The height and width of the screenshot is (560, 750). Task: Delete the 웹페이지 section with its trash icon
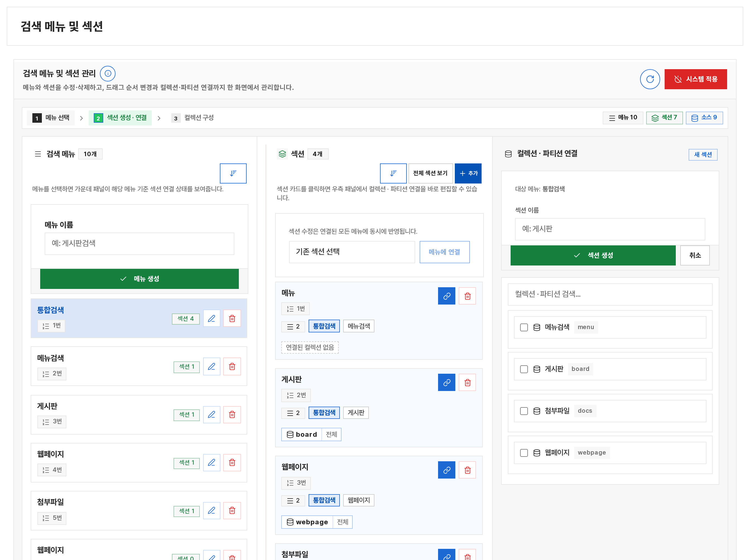[467, 470]
